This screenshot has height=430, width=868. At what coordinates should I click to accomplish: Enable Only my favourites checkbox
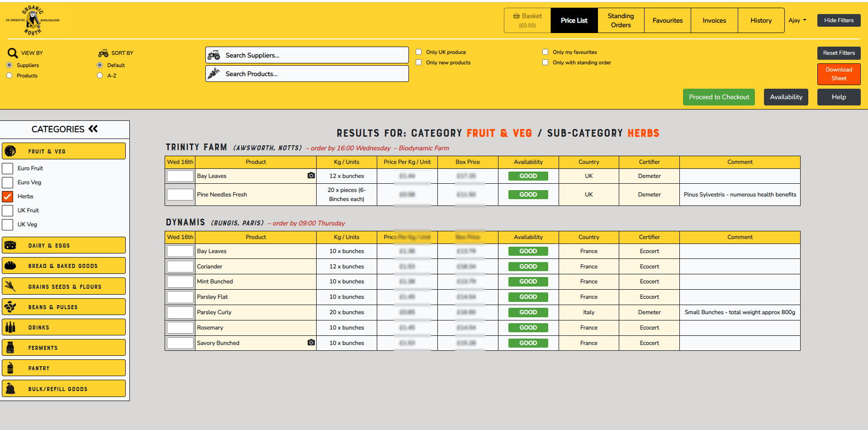click(x=545, y=52)
